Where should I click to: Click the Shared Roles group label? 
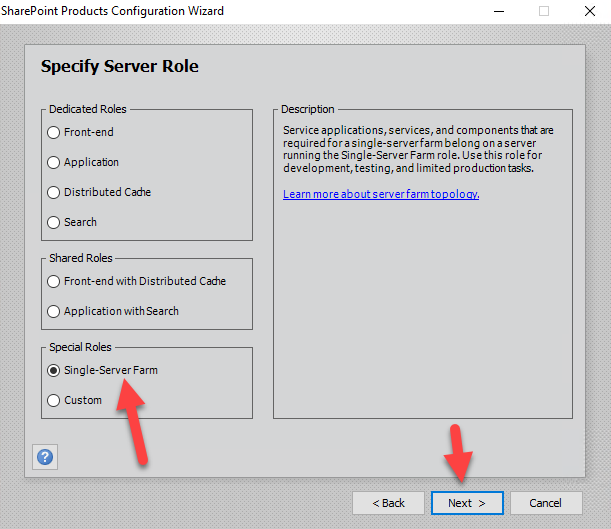pos(81,258)
